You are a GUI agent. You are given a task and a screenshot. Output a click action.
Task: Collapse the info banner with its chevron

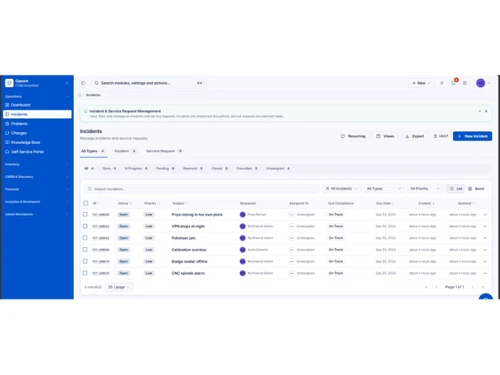tap(480, 111)
